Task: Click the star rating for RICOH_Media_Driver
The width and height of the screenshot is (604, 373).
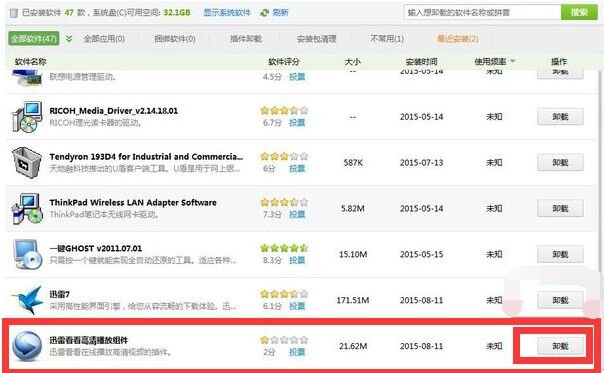Action: 284,111
